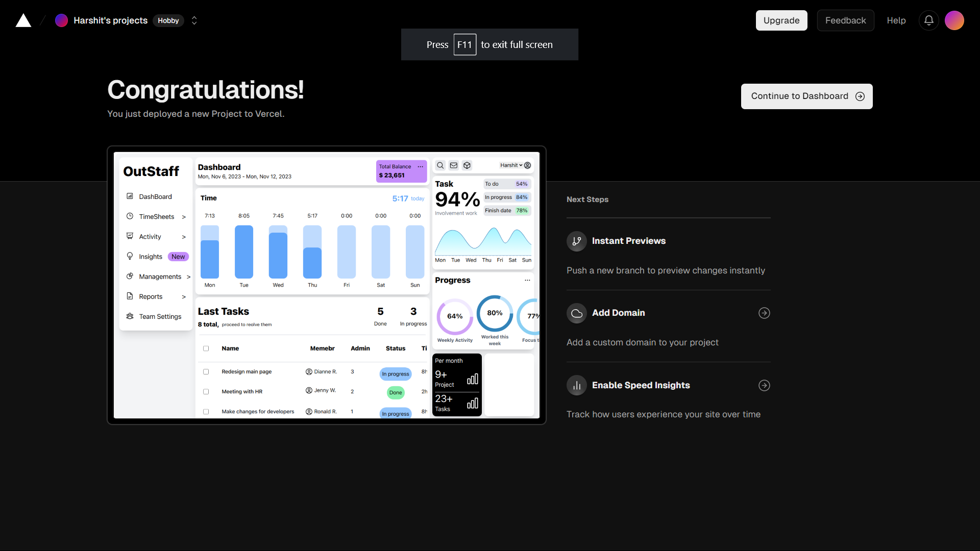Open the user avatar menu
This screenshot has height=551, width=980.
point(954,20)
